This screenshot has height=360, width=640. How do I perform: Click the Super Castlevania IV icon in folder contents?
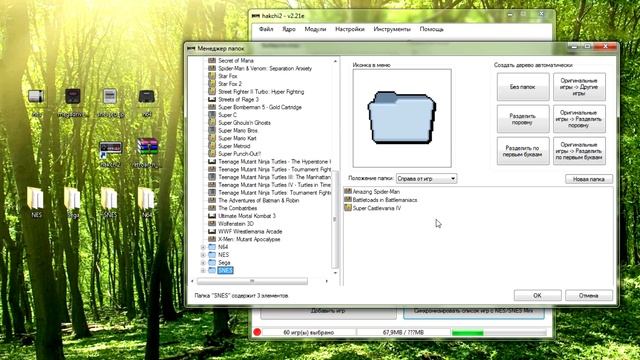coord(348,208)
